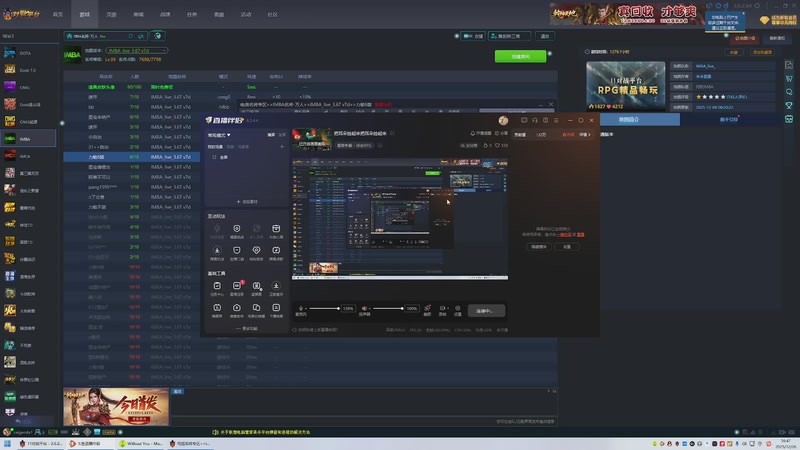Expand the record options arrow in the stream control bar

tap(447, 308)
